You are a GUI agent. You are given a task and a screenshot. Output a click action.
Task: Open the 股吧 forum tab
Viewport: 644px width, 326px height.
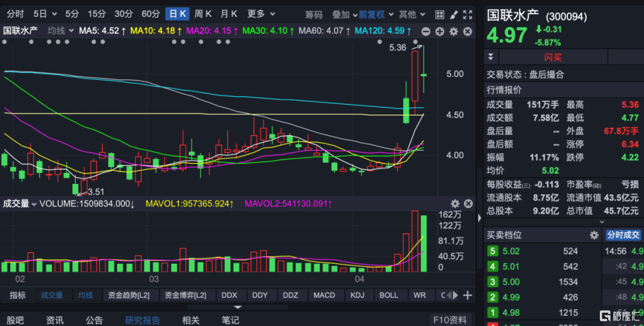click(15, 320)
